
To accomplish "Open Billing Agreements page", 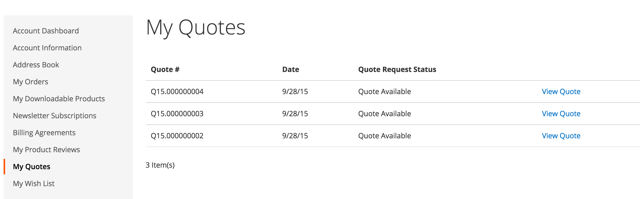I will click(x=44, y=133).
